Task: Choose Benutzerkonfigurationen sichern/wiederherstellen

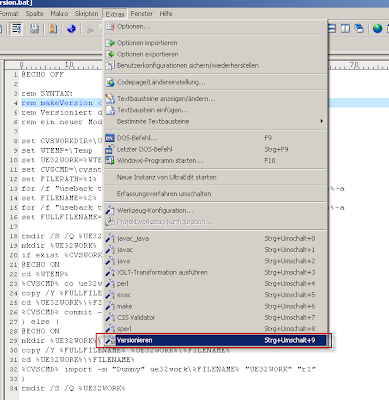Action: point(216,65)
